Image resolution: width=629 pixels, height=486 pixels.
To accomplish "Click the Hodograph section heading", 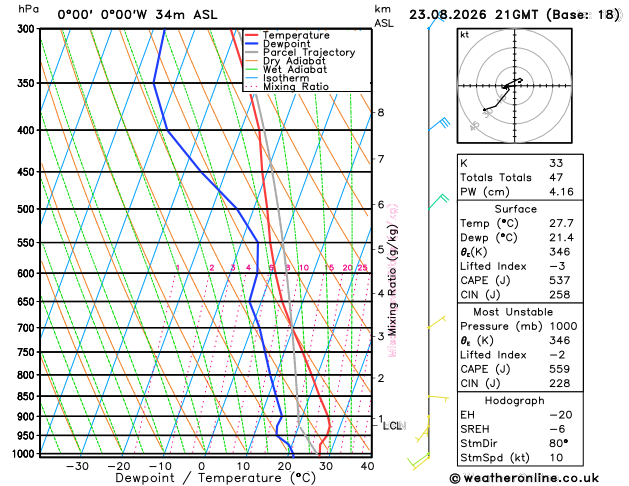I will pos(514,401).
